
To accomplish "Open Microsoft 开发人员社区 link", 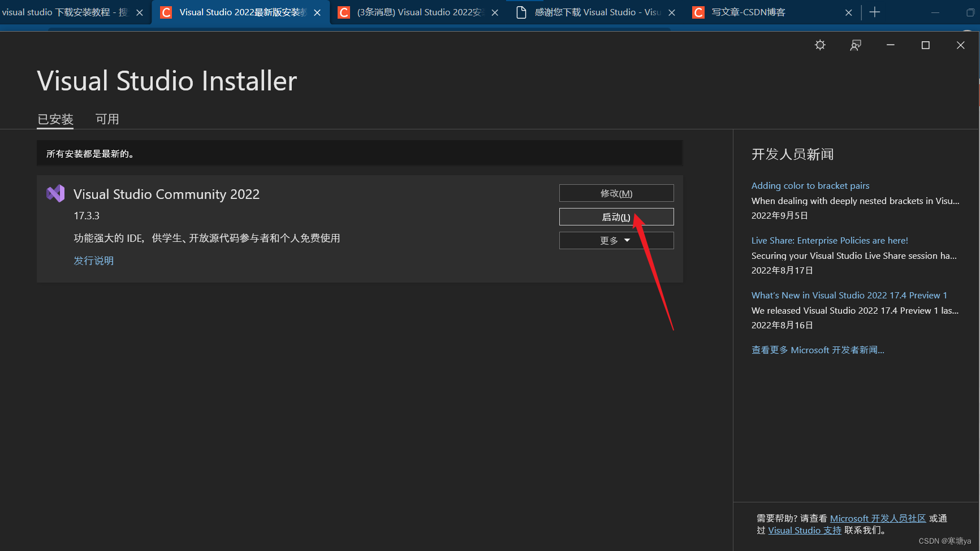I will click(x=878, y=518).
